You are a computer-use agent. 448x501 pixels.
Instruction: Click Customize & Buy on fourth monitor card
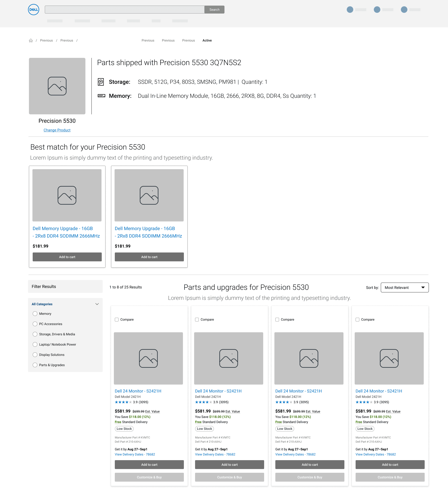click(x=390, y=477)
